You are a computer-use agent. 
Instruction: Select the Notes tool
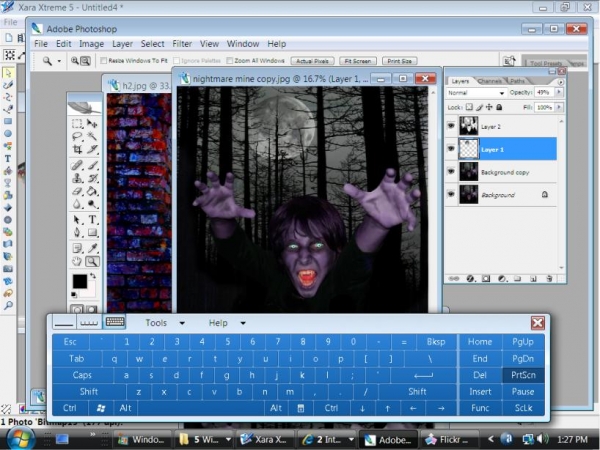click(77, 248)
